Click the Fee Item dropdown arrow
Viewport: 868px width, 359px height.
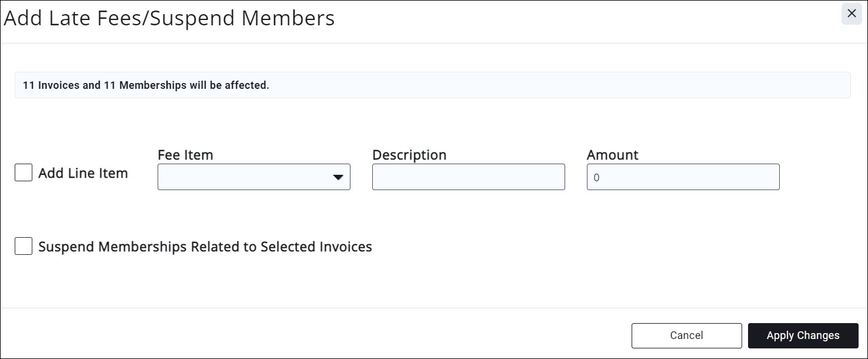point(338,177)
